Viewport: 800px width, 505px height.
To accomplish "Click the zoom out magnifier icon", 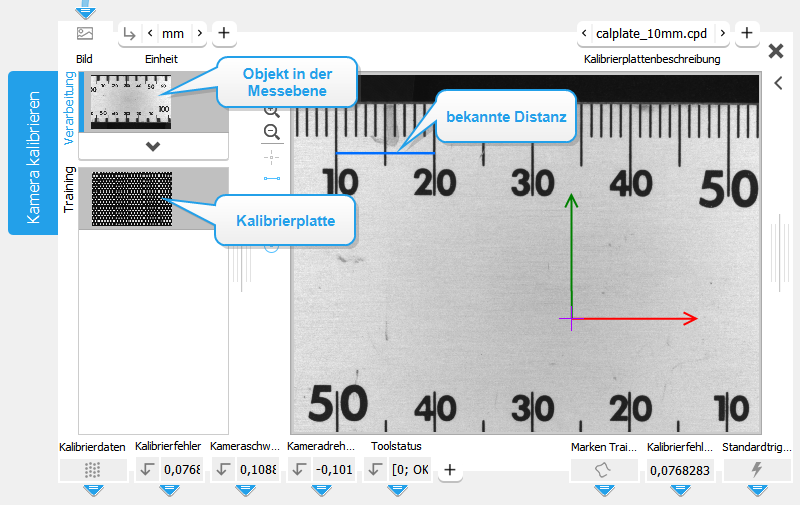I will [x=271, y=133].
